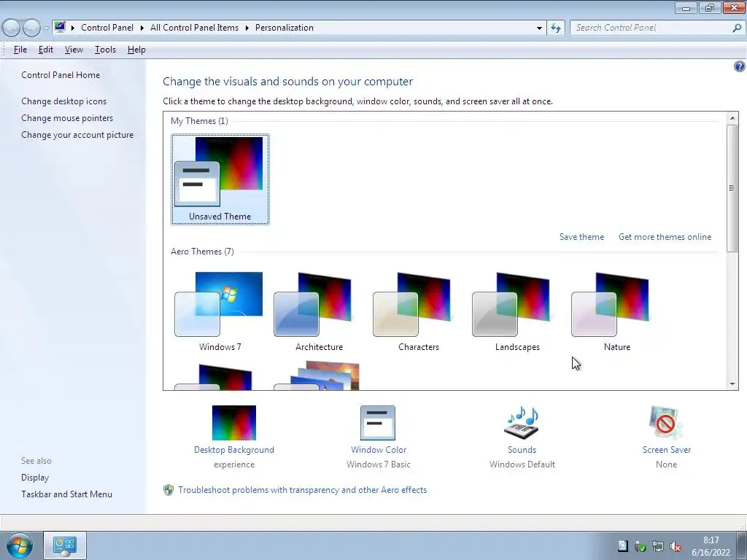Click the address bar computer icon

point(60,27)
